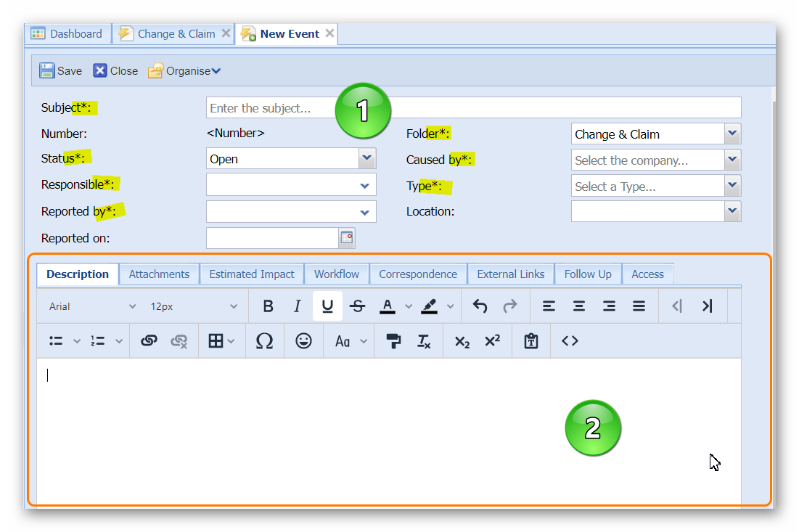Screen dimensions: 799x532
Task: Click the Close button in toolbar
Action: click(x=115, y=70)
